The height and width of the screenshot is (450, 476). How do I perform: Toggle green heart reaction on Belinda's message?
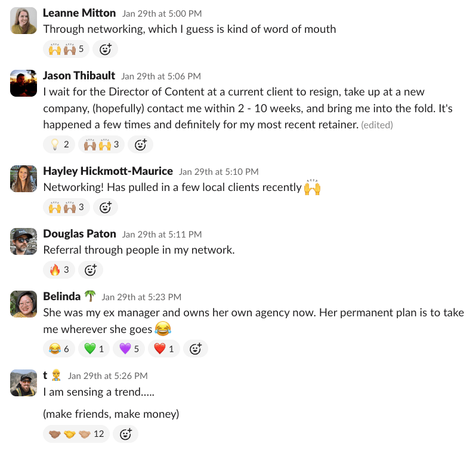pos(94,349)
